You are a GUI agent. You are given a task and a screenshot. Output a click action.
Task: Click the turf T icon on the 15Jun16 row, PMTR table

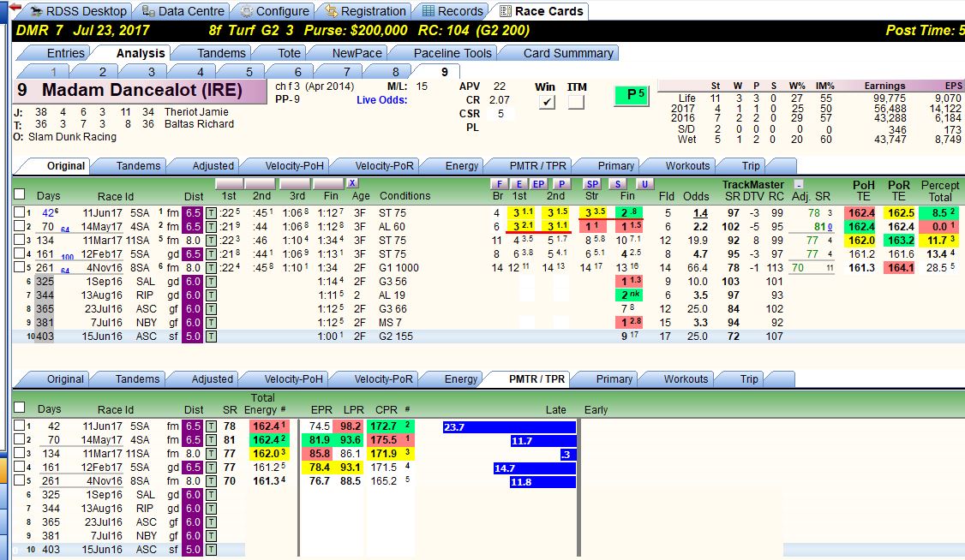pos(211,550)
